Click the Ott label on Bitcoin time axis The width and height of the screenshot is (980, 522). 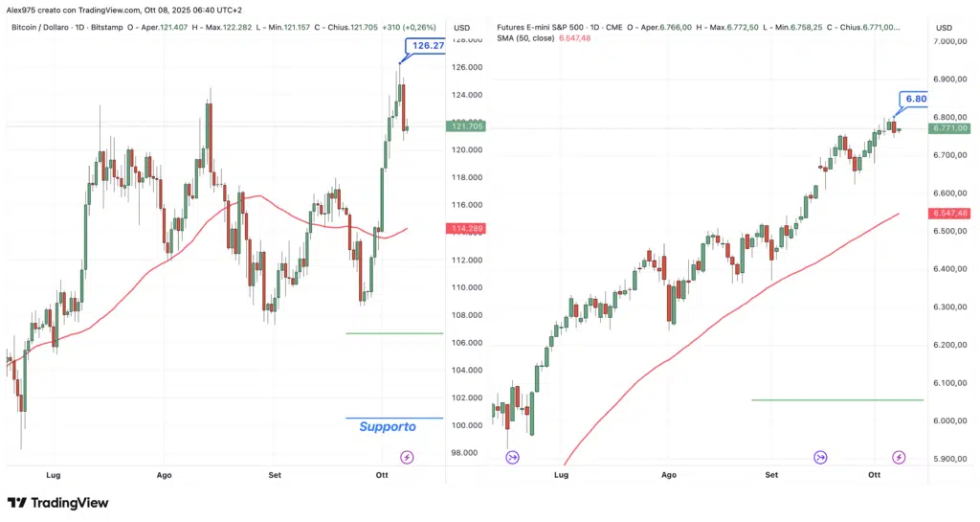coord(382,475)
